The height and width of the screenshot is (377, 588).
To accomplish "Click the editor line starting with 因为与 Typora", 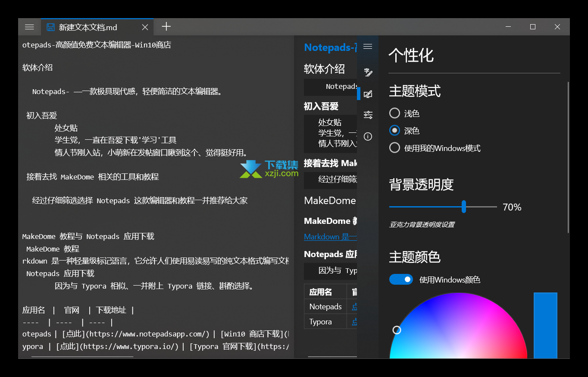I will (154, 286).
